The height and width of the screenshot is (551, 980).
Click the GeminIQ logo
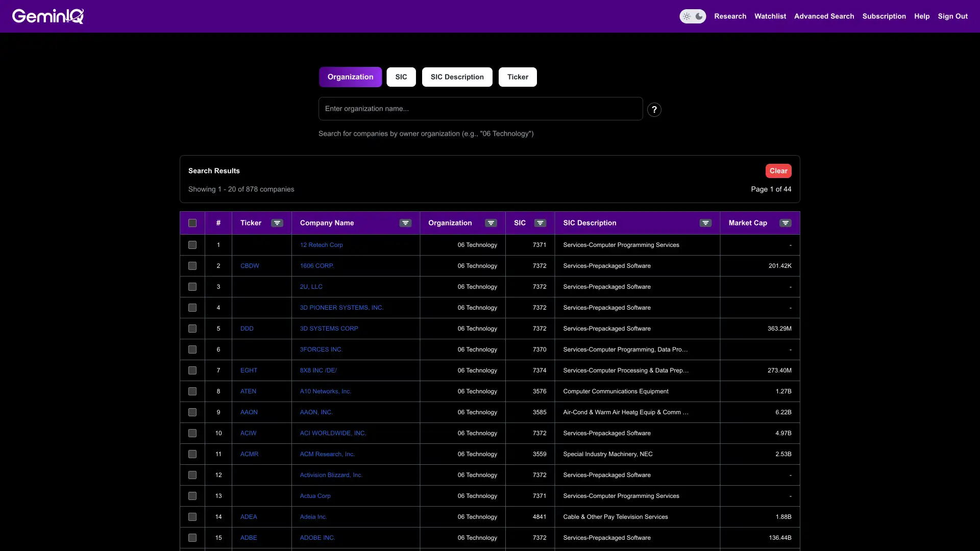pyautogui.click(x=47, y=16)
